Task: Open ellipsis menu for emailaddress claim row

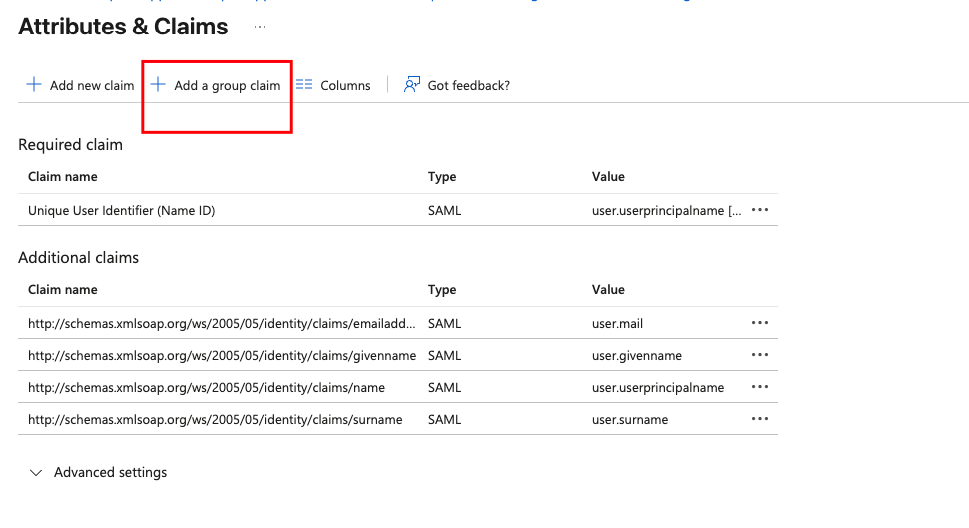Action: click(760, 323)
